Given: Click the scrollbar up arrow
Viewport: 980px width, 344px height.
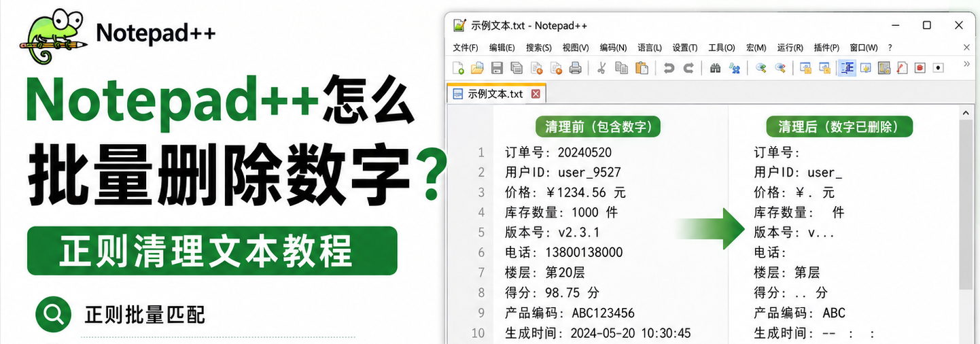Looking at the screenshot, I should [966, 112].
